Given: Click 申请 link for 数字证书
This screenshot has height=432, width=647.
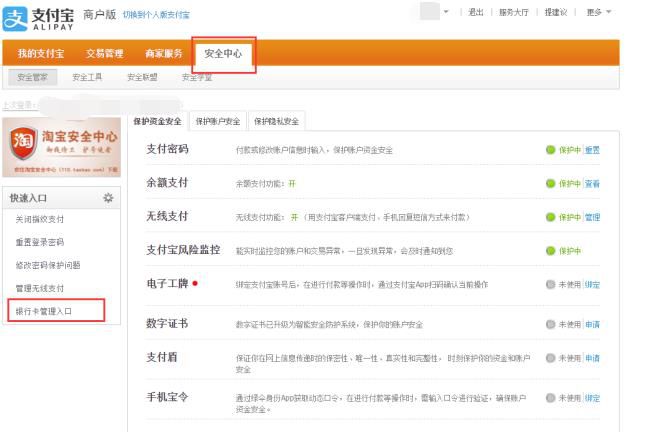Looking at the screenshot, I should coord(592,325).
